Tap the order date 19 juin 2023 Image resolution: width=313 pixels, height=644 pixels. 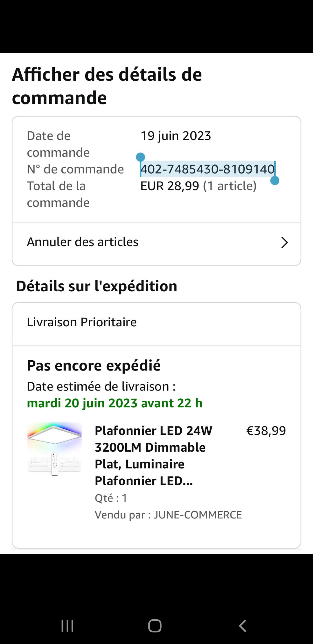coord(176,136)
